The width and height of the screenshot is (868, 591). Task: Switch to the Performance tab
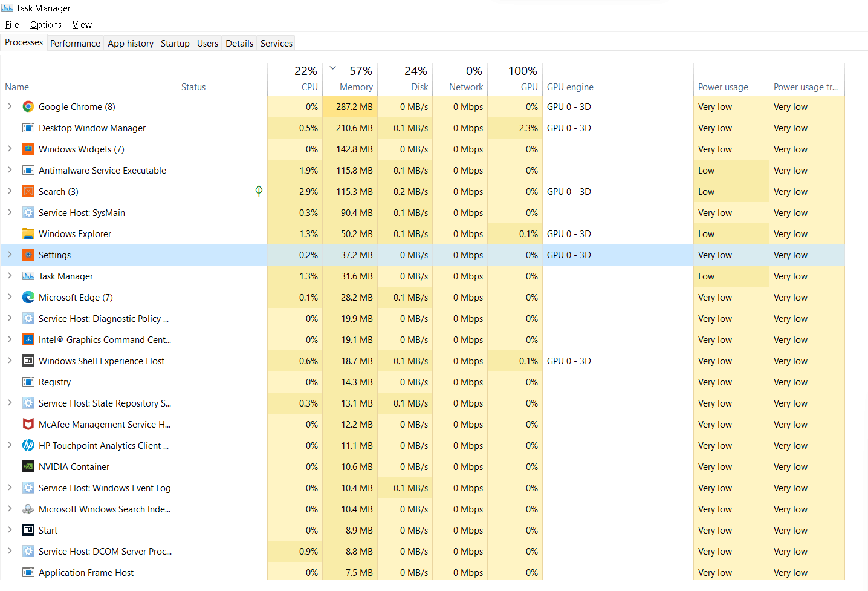(x=74, y=43)
